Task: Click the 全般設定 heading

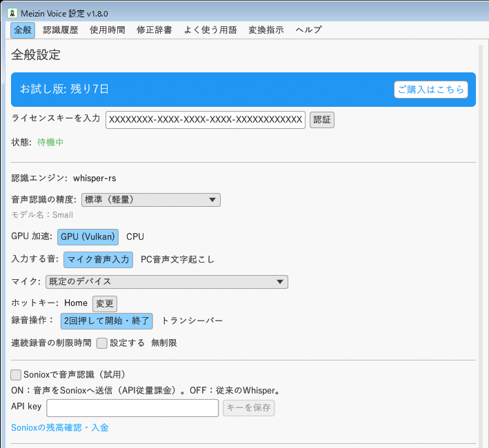Action: point(36,55)
